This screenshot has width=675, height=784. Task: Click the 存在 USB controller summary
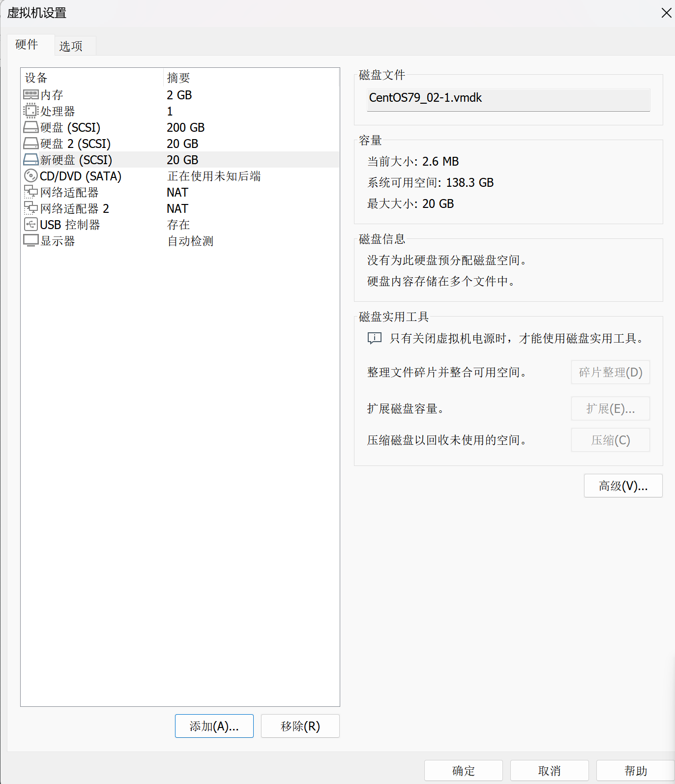[x=178, y=225]
